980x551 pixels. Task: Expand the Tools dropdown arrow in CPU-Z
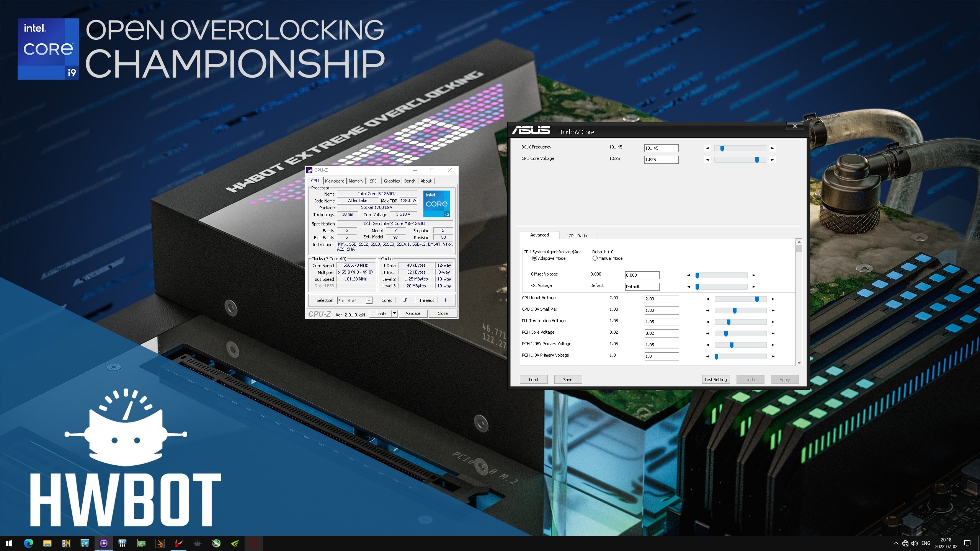point(394,313)
